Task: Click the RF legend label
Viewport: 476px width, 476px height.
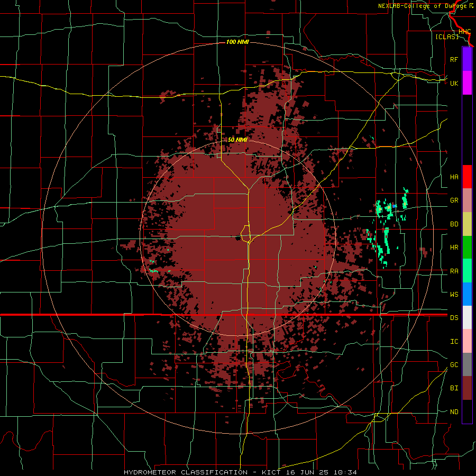Action: [x=454, y=59]
